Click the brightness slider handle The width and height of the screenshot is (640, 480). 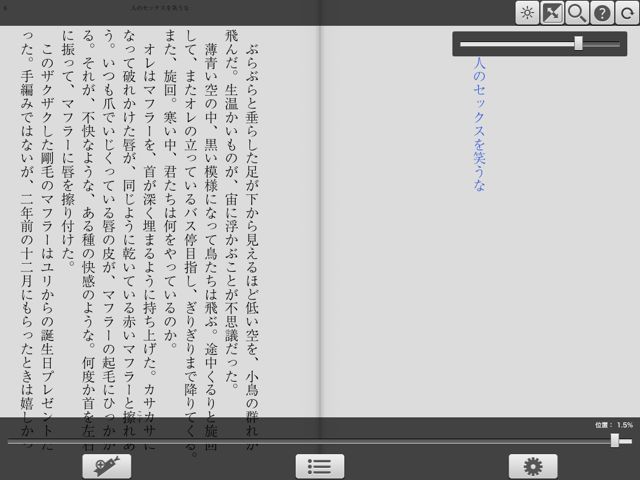tap(578, 43)
